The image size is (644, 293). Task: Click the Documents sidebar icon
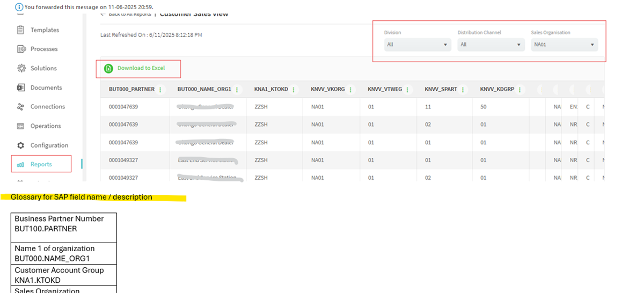click(x=21, y=87)
